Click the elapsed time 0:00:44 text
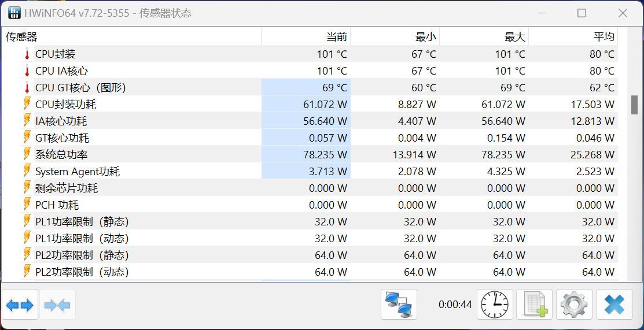644x330 pixels. 455,305
